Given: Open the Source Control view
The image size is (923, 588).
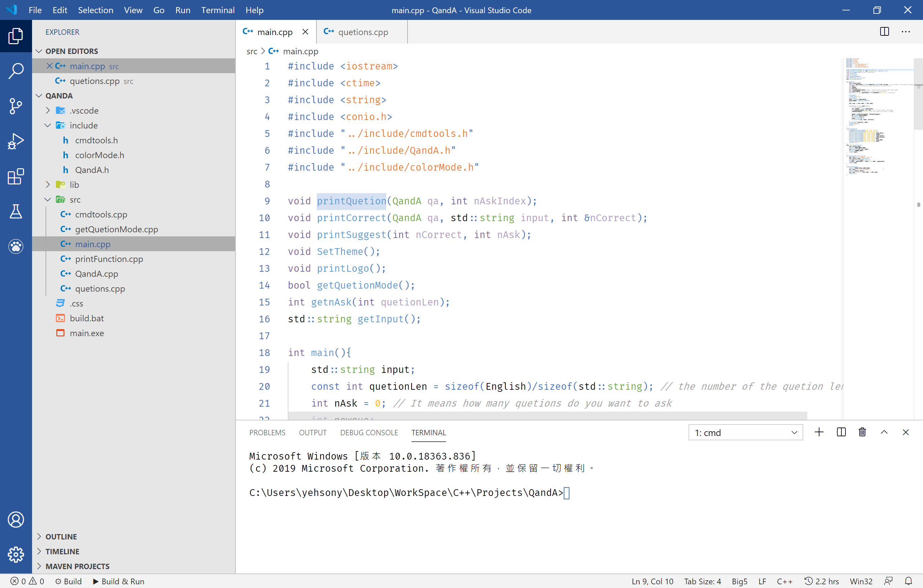Looking at the screenshot, I should (16, 106).
